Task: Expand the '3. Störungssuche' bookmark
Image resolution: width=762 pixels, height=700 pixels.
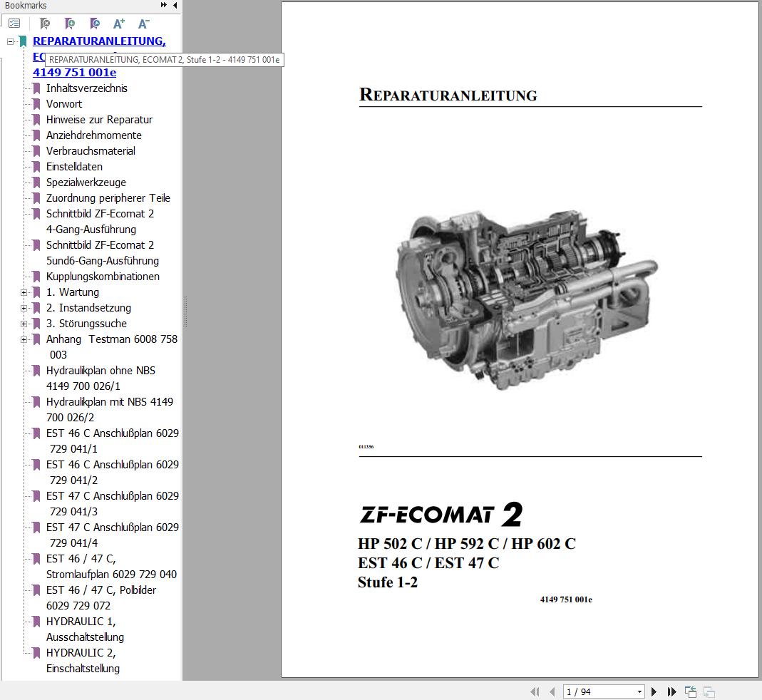Action: point(25,324)
